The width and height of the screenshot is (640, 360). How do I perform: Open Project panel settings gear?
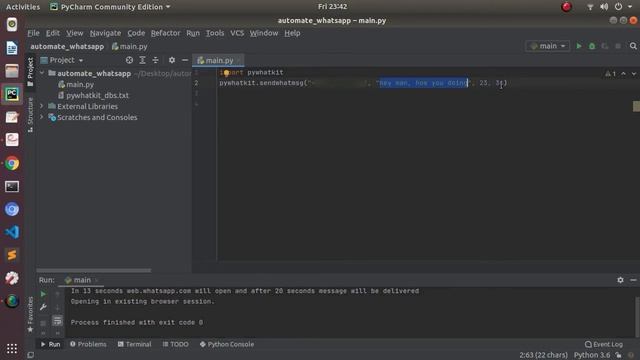click(x=172, y=60)
